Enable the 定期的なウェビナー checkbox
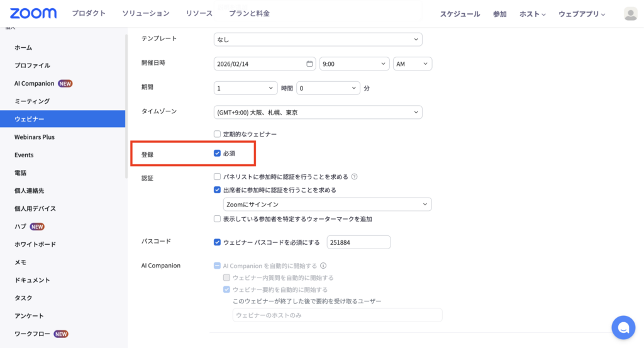This screenshot has height=348, width=644. [x=218, y=134]
